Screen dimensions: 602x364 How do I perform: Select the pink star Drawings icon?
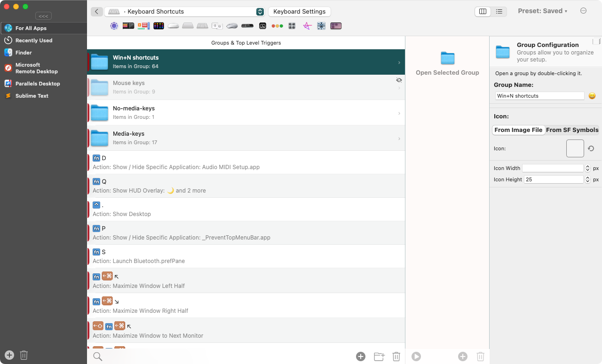(307, 26)
